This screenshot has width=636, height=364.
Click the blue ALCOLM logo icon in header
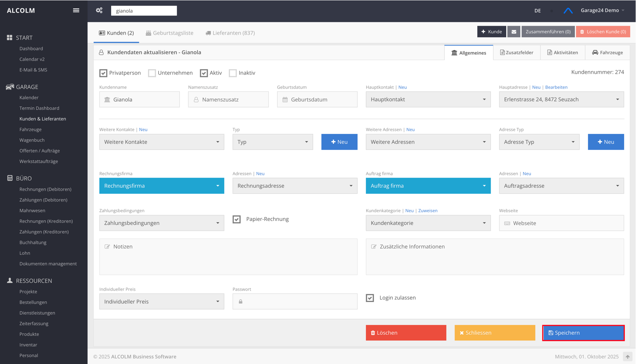pyautogui.click(x=568, y=11)
